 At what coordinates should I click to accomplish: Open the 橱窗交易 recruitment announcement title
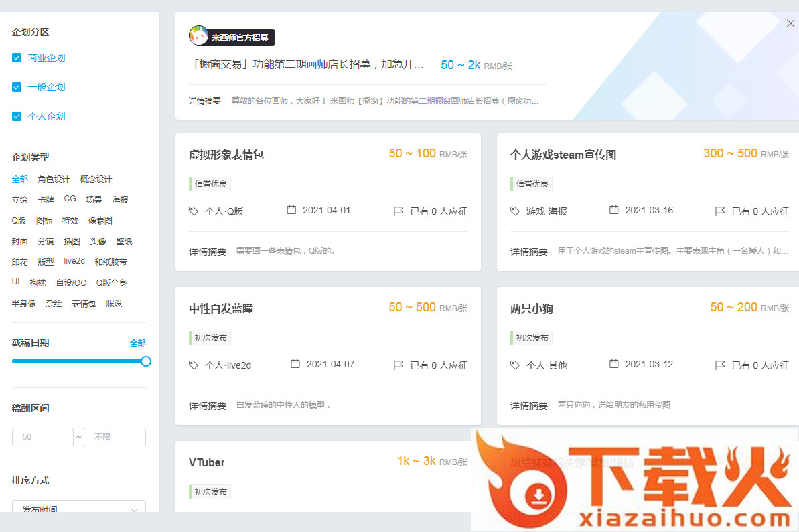tap(306, 65)
